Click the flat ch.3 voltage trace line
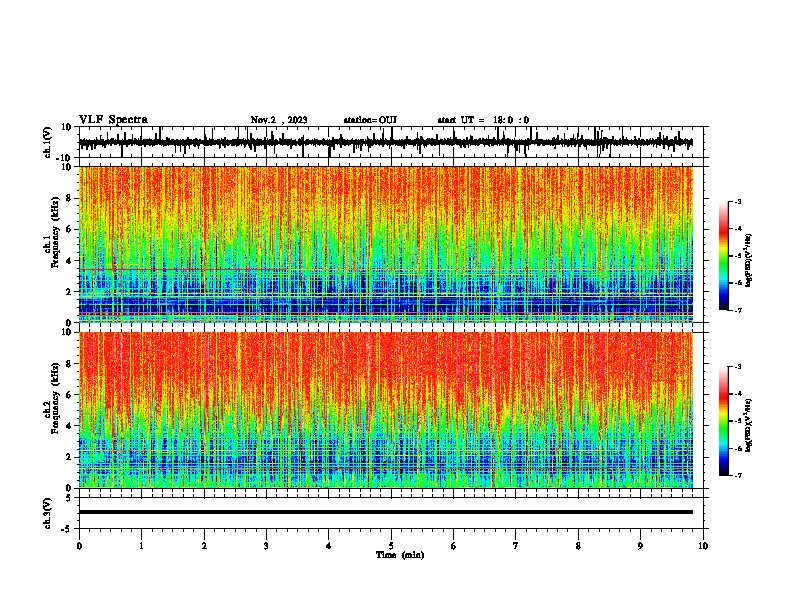Image resolution: width=792 pixels, height=612 pixels. point(386,512)
